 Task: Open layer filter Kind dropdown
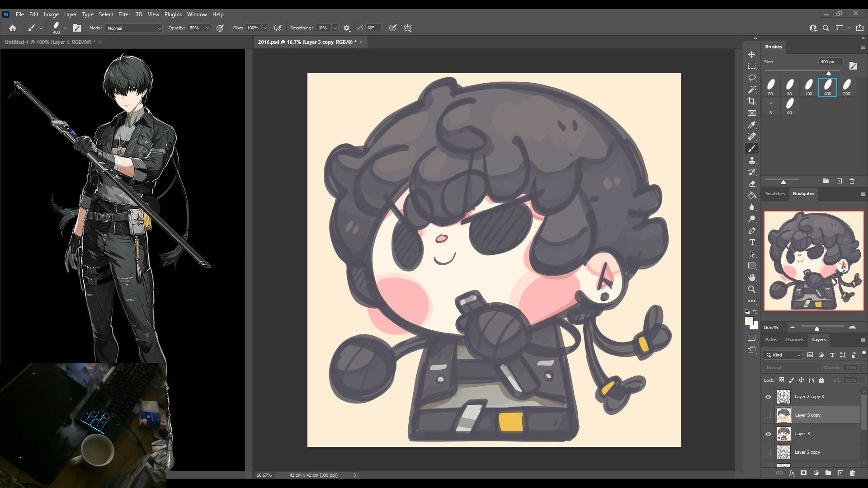pos(783,355)
